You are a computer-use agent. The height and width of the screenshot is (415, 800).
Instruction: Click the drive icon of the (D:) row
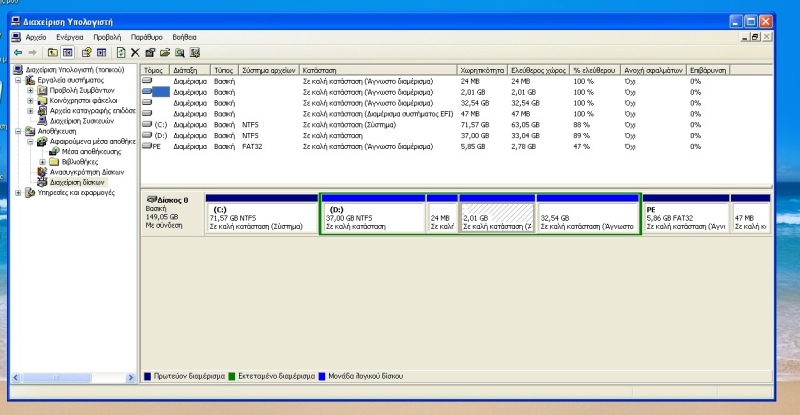pos(147,135)
